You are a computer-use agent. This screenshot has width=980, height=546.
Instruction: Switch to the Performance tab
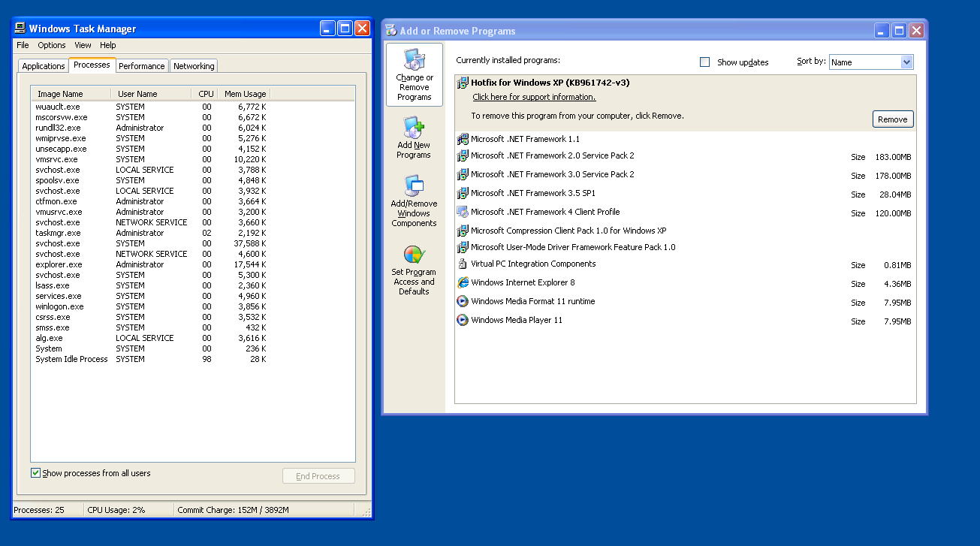(142, 66)
